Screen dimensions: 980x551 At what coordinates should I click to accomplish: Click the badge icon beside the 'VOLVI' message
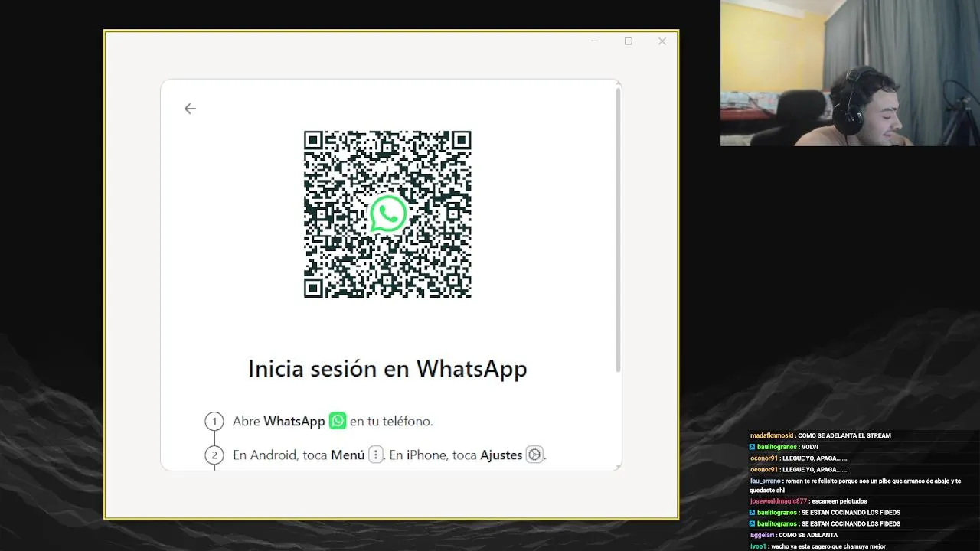753,447
